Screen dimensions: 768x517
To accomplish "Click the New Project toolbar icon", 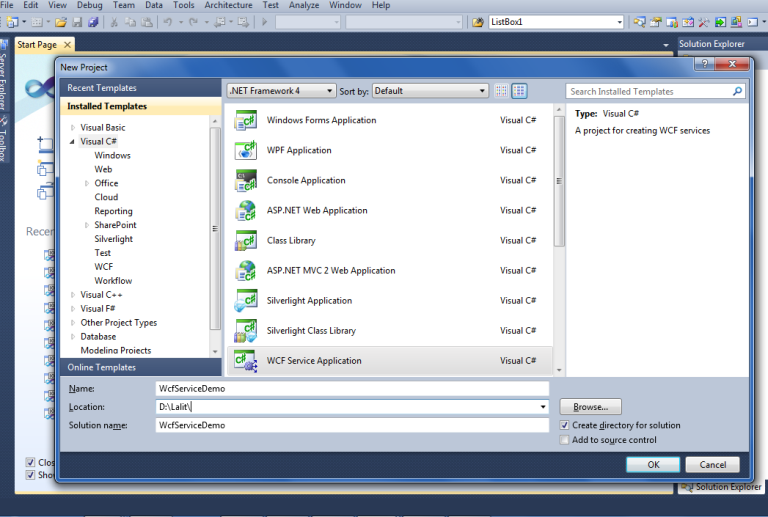I will pos(13,22).
